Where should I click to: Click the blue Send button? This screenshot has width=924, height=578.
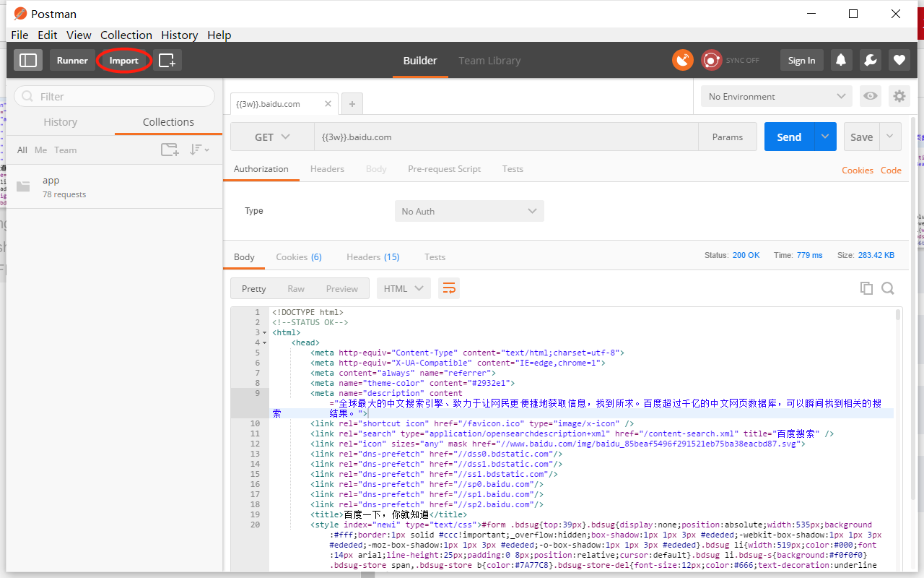coord(789,137)
